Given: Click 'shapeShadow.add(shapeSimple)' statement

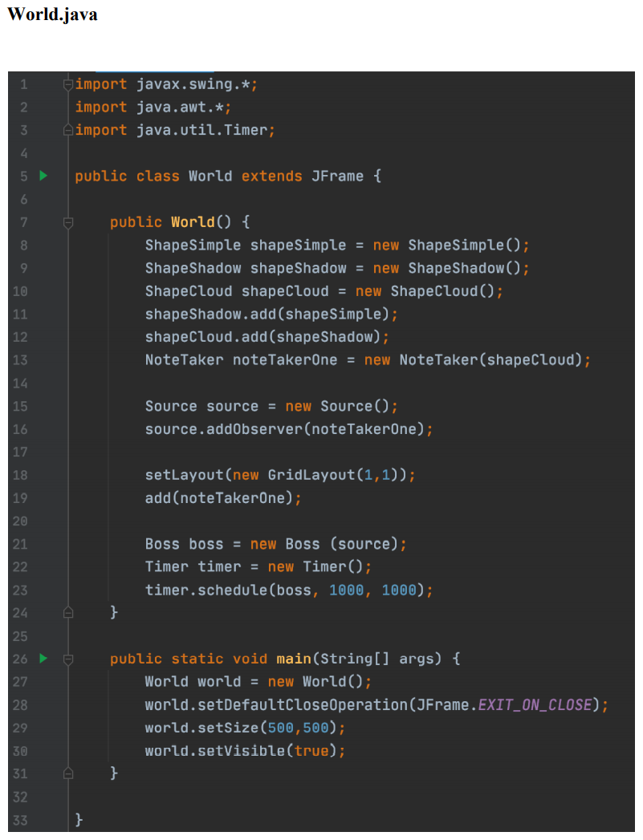Looking at the screenshot, I should tap(267, 314).
